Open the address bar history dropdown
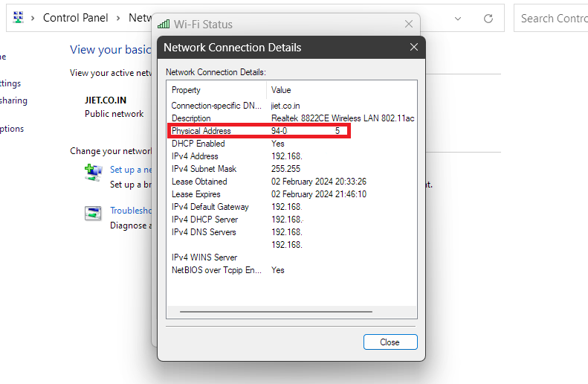 point(456,18)
